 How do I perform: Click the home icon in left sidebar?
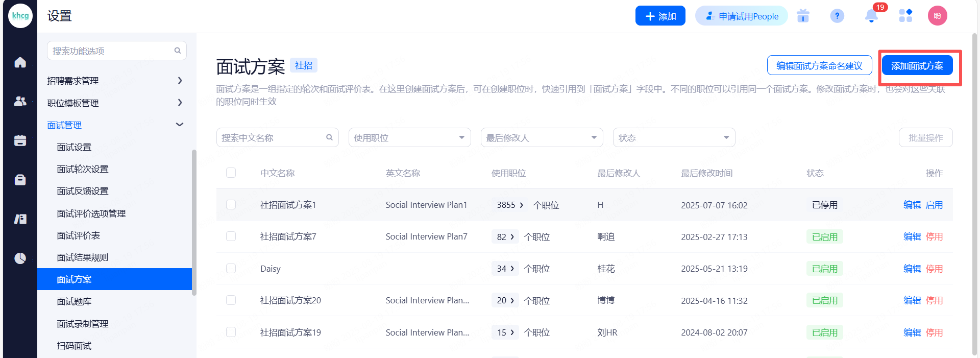click(x=20, y=62)
